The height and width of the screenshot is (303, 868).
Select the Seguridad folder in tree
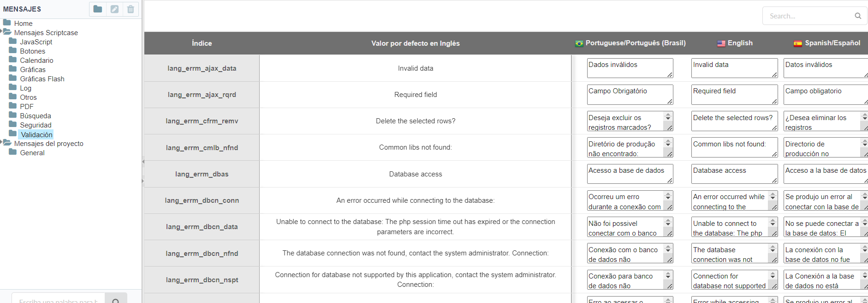click(x=36, y=125)
